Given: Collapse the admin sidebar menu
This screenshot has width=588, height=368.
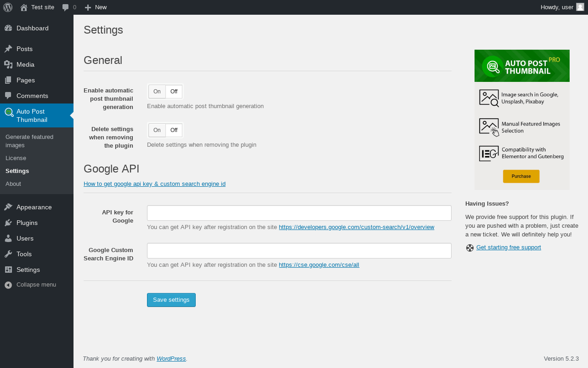Looking at the screenshot, I should coord(30,285).
